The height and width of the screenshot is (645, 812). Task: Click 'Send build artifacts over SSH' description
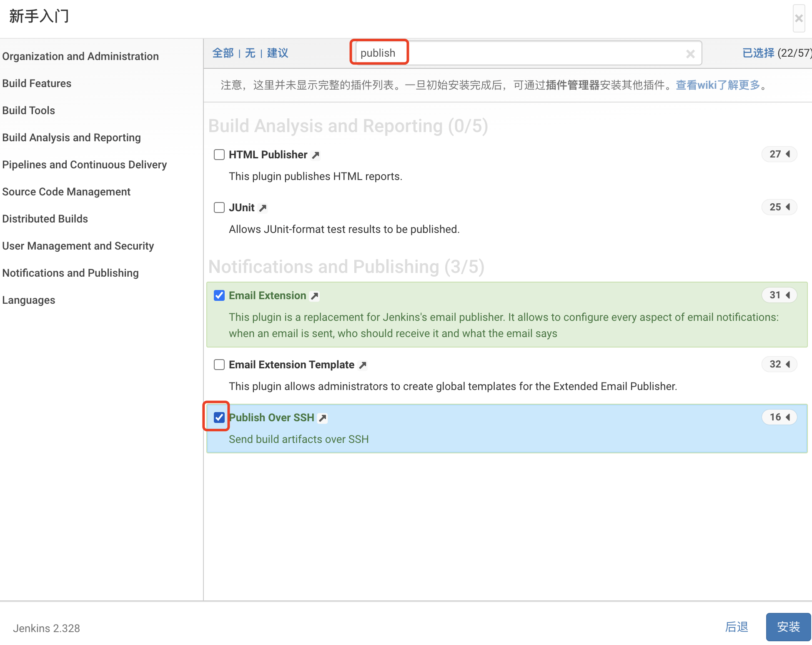(x=299, y=439)
